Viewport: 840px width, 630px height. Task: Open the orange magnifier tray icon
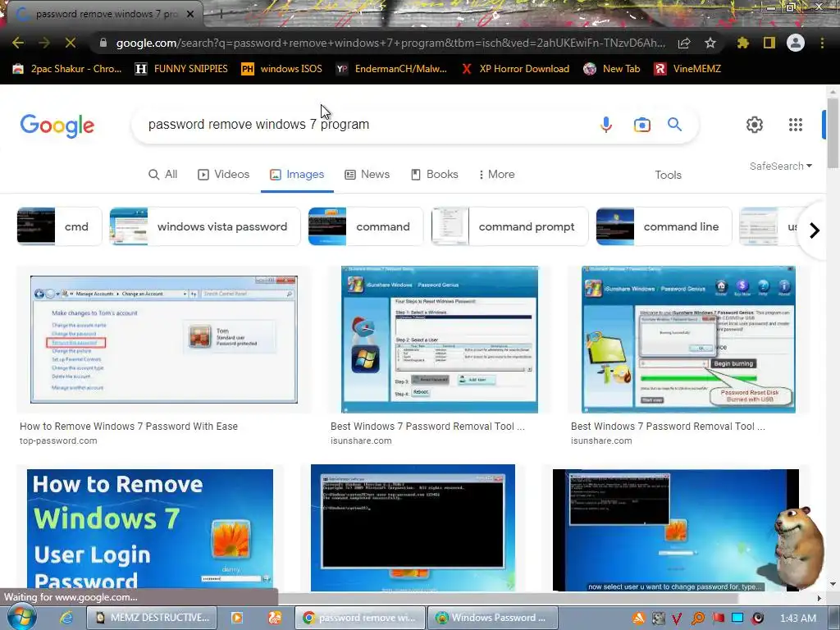(697, 619)
